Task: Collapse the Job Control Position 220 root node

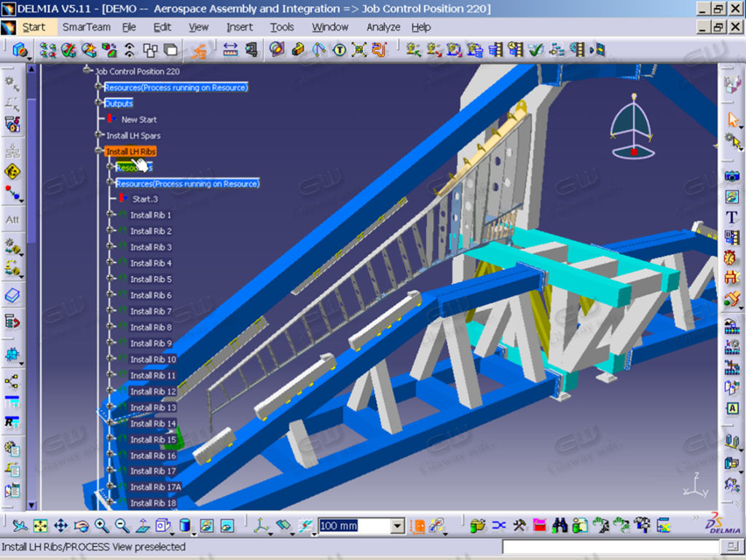Action: tap(87, 71)
